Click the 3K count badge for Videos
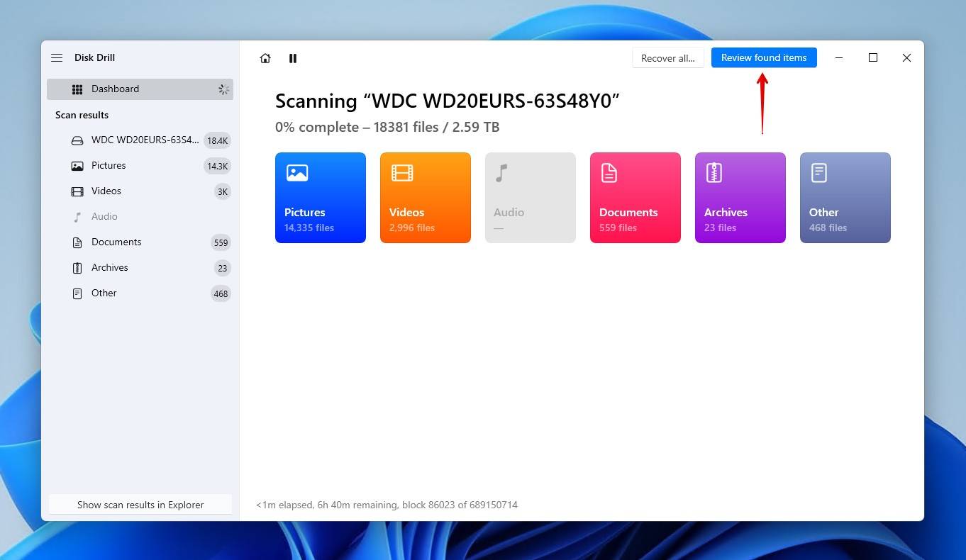This screenshot has height=560, width=966. (x=223, y=192)
